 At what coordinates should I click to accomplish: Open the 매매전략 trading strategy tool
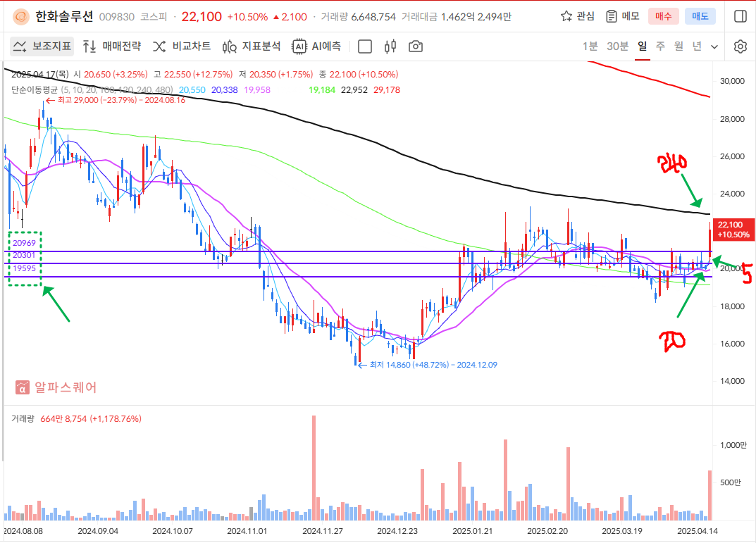[111, 46]
